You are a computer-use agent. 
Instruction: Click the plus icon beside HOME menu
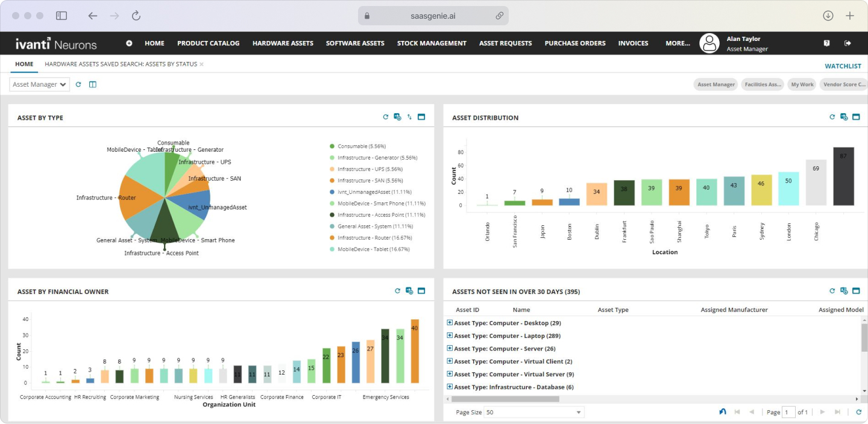(129, 43)
